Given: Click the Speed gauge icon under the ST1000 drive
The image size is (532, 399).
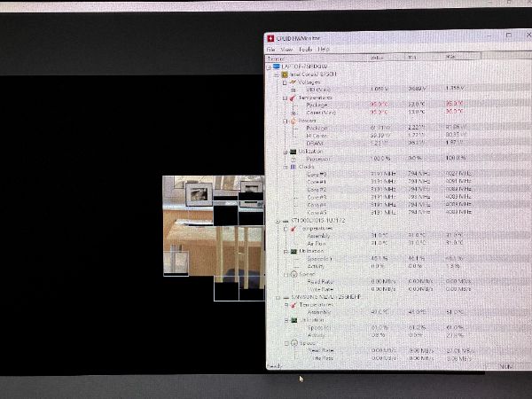Looking at the screenshot, I should 294,274.
